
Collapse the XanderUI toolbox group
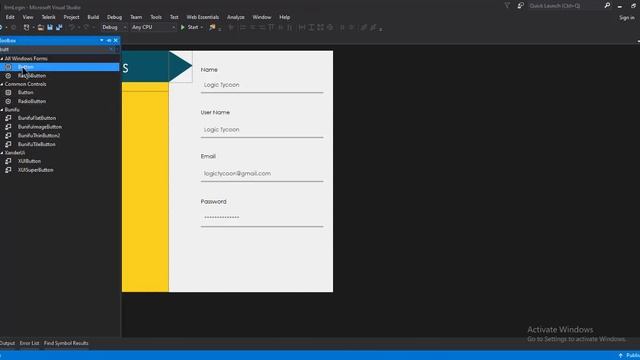tap(2, 153)
